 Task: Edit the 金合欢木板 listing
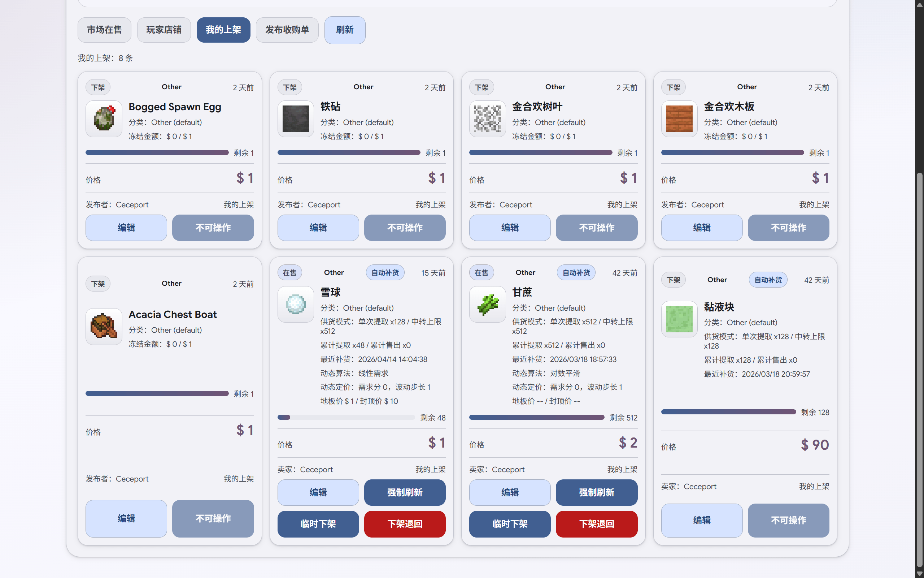coord(702,228)
